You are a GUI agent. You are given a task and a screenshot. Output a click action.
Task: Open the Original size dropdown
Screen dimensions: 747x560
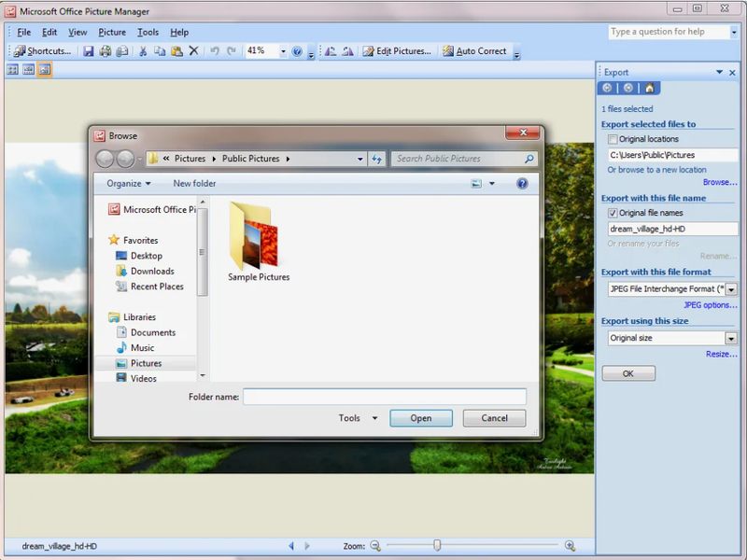731,338
